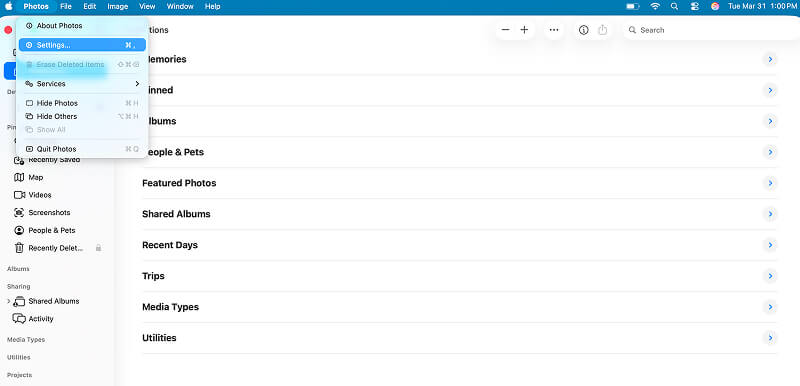Click the zoom out minus button
The height and width of the screenshot is (386, 800).
coord(506,30)
